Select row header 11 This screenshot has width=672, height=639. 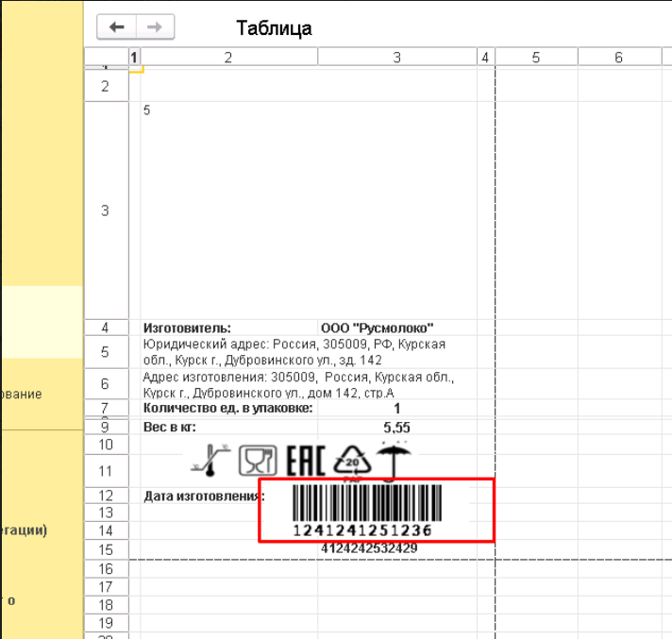click(106, 471)
